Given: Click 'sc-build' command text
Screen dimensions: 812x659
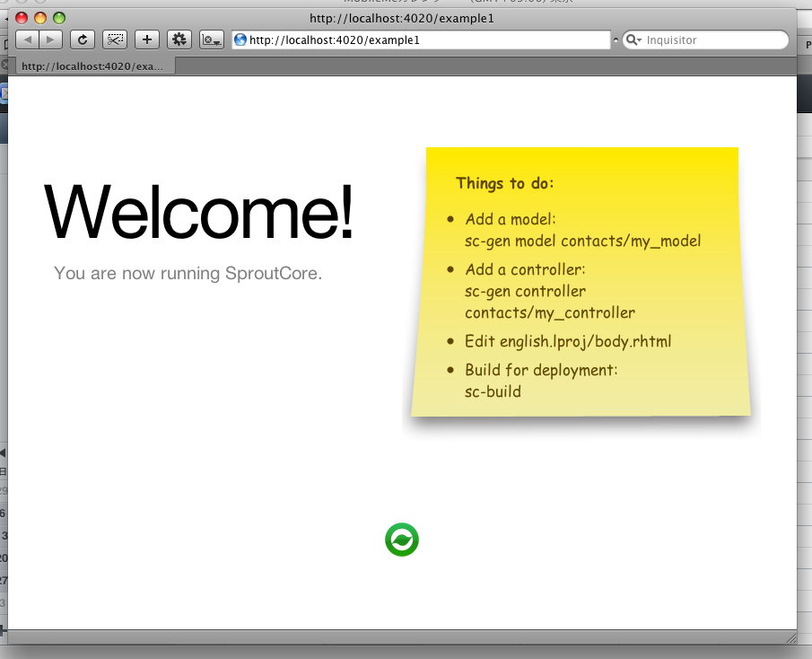Looking at the screenshot, I should 493,391.
